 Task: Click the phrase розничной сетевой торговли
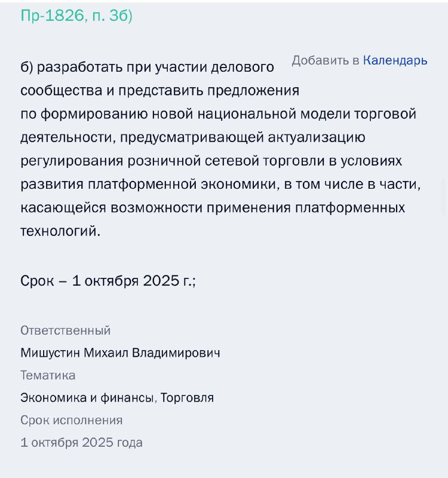coord(226,161)
